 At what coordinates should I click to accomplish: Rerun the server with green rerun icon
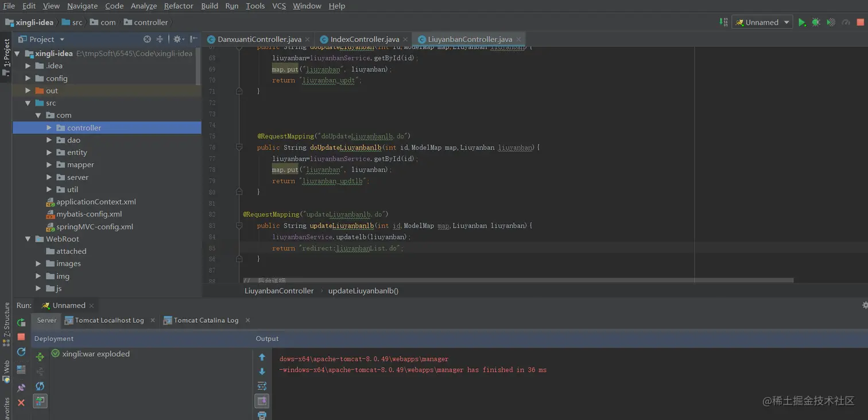pyautogui.click(x=21, y=322)
